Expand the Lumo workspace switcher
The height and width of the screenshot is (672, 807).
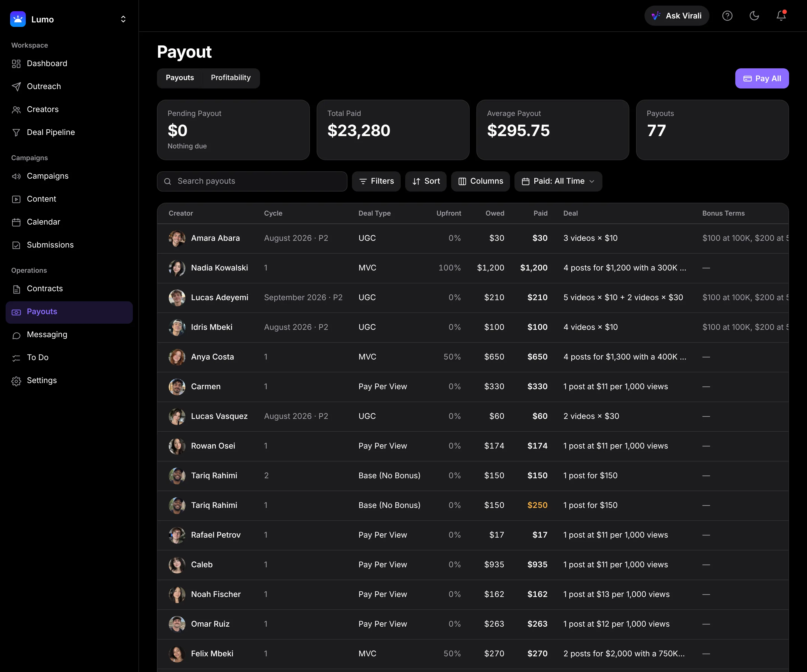pyautogui.click(x=123, y=19)
